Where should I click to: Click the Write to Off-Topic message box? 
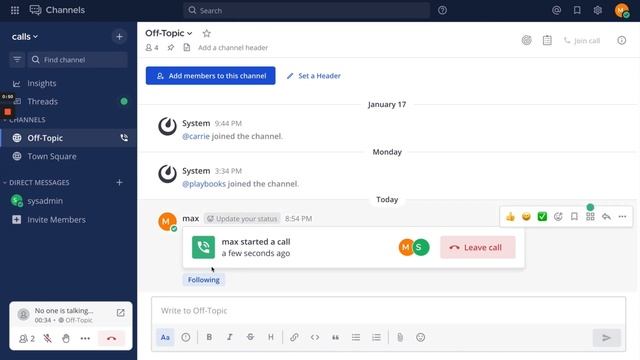coord(388,311)
